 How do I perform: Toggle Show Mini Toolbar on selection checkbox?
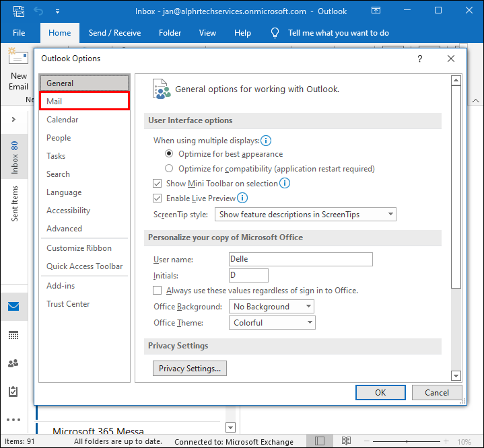point(157,183)
